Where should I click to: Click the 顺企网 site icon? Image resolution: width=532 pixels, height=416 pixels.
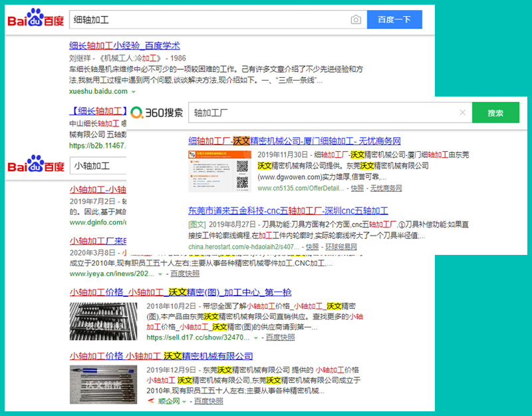[151, 401]
